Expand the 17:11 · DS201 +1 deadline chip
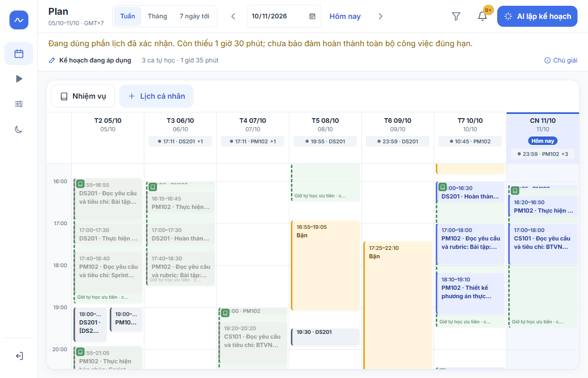This screenshot has height=378, width=588. click(x=181, y=141)
